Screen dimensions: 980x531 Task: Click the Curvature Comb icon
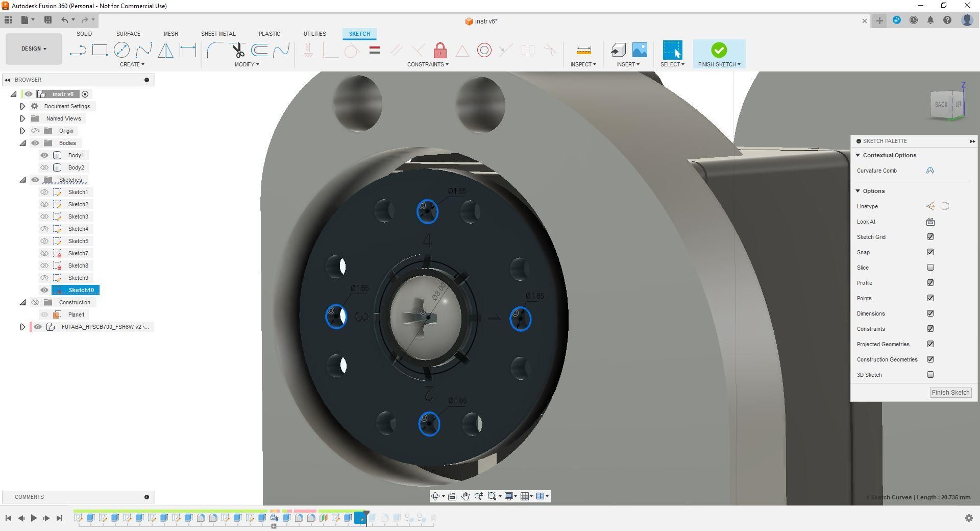tap(930, 171)
